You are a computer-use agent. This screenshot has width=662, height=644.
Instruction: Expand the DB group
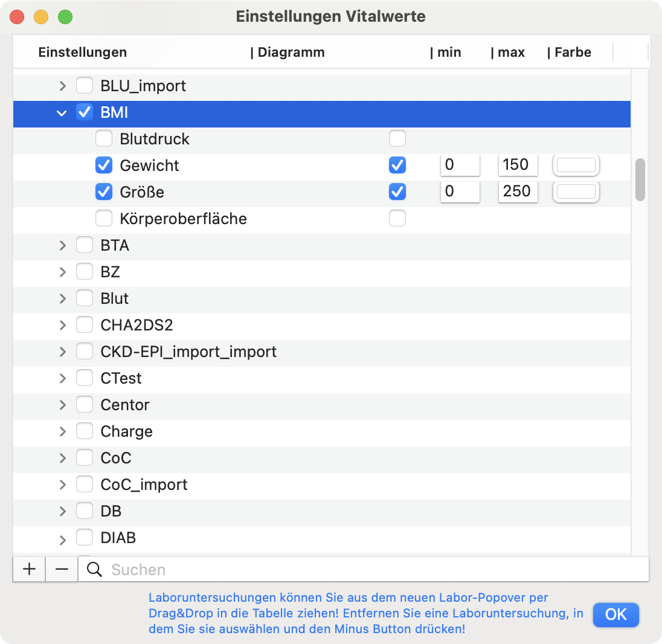click(x=62, y=512)
